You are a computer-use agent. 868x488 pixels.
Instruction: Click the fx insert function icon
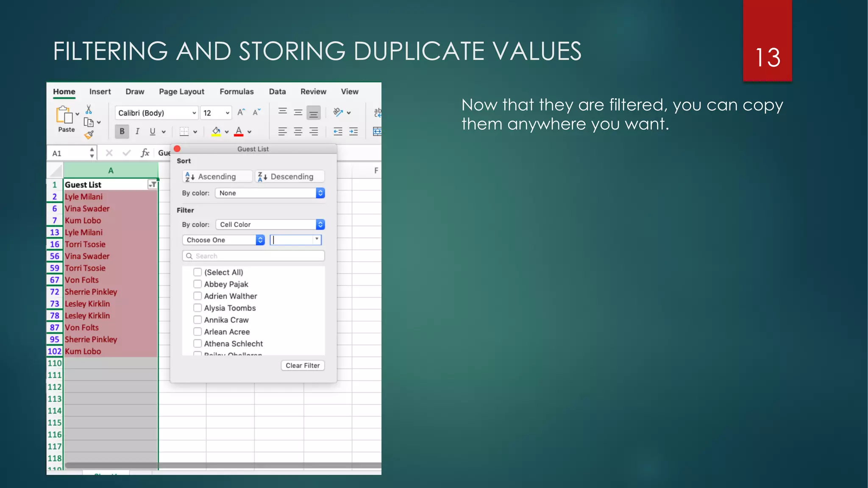point(145,153)
